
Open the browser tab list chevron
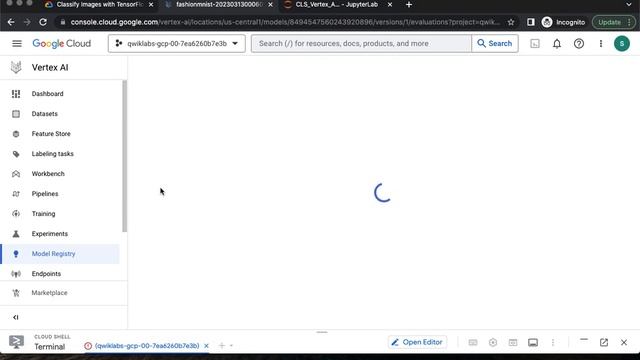pos(629,4)
